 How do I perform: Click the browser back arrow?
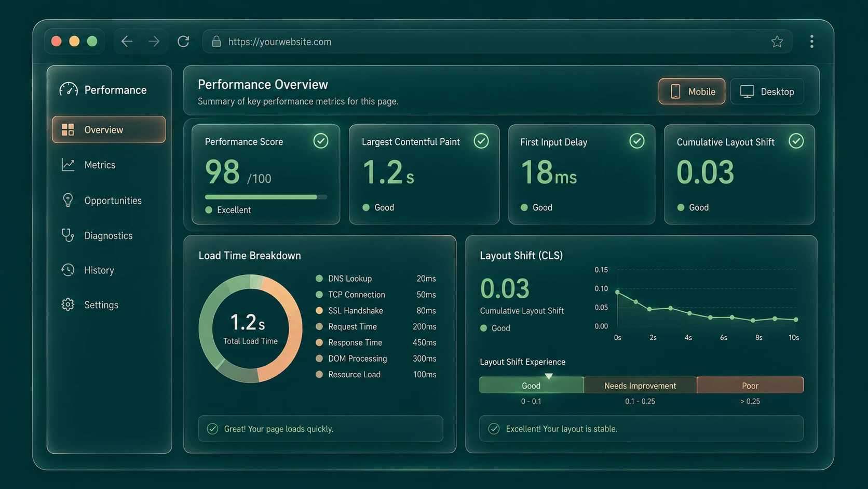127,42
